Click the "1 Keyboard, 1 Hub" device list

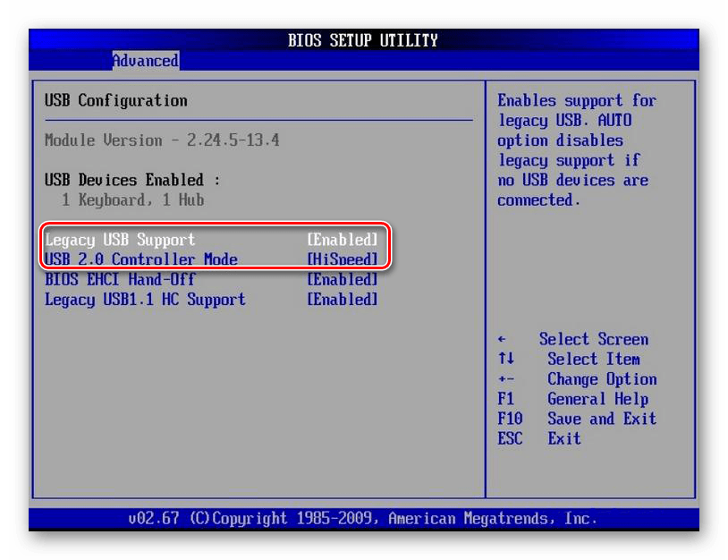(x=132, y=199)
